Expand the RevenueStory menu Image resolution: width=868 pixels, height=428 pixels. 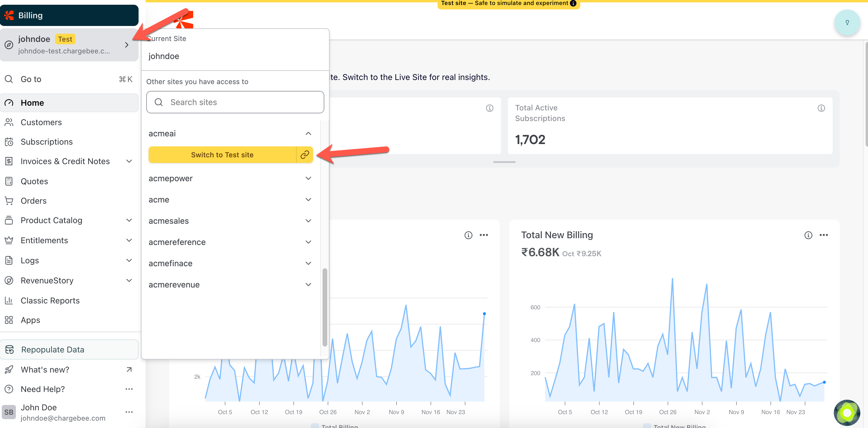[129, 280]
